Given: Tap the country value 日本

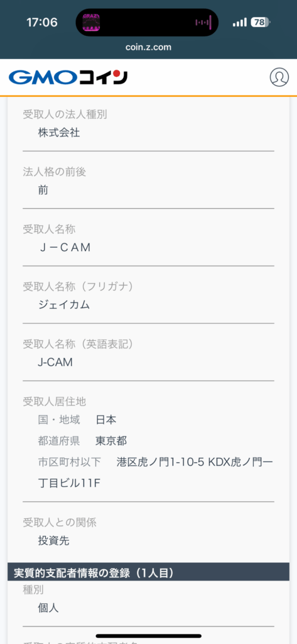Looking at the screenshot, I should [x=106, y=419].
